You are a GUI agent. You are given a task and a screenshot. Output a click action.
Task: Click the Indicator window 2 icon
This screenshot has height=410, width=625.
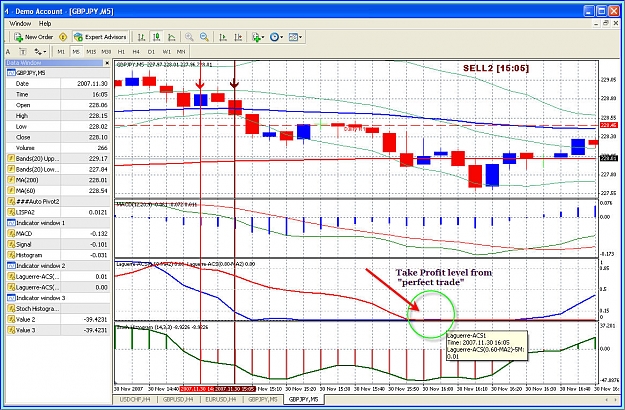(x=11, y=266)
